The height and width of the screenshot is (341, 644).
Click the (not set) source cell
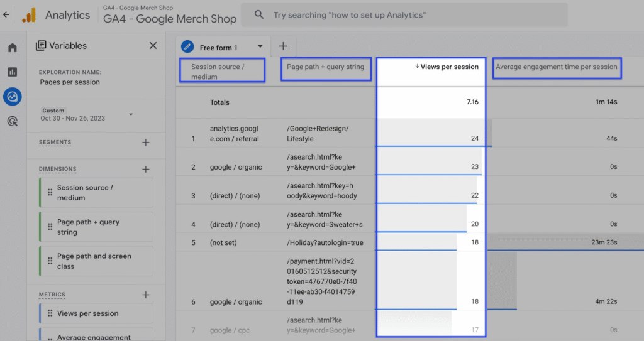click(x=223, y=242)
